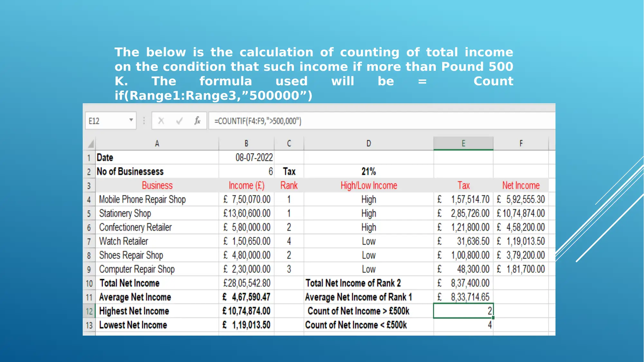Click the date value 08-07-2022
Screen dimensions: 644x362
point(247,158)
